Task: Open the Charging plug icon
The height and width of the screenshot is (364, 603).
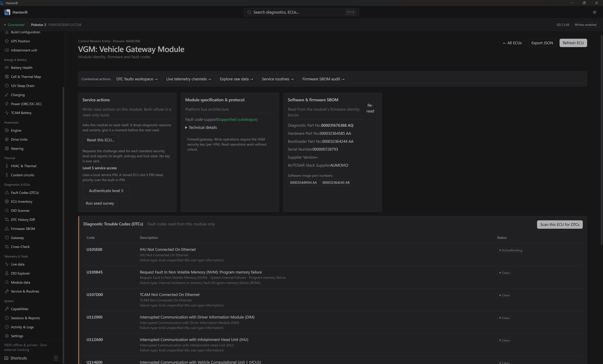Action: point(7,95)
